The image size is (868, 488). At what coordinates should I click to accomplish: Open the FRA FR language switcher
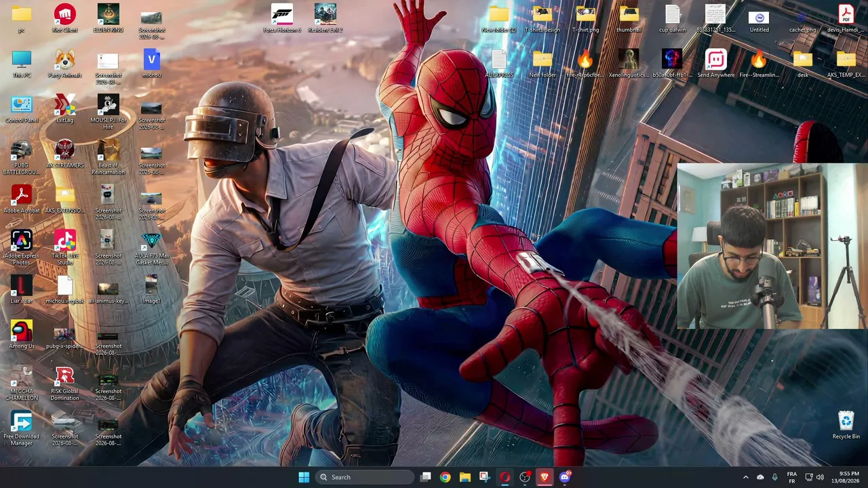pyautogui.click(x=792, y=477)
